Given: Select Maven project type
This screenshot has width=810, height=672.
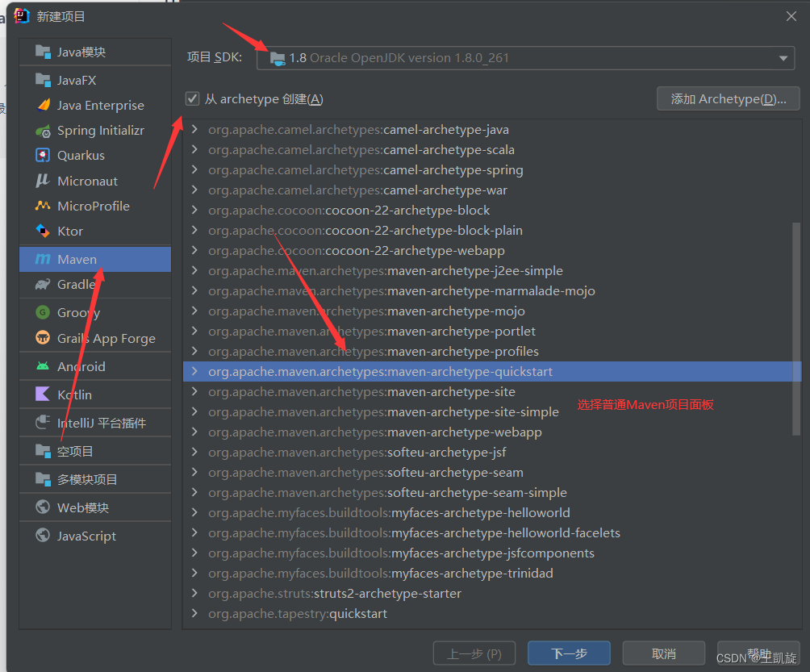Looking at the screenshot, I should click(x=95, y=259).
